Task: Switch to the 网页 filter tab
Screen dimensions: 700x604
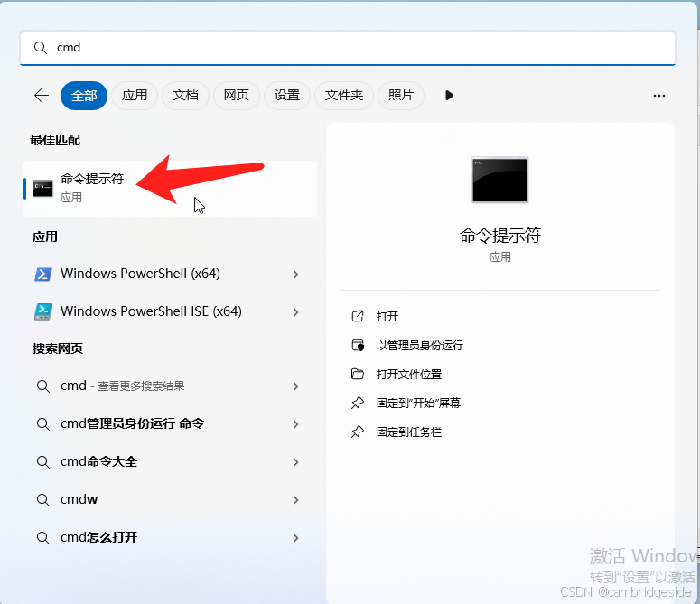Action: [236, 95]
